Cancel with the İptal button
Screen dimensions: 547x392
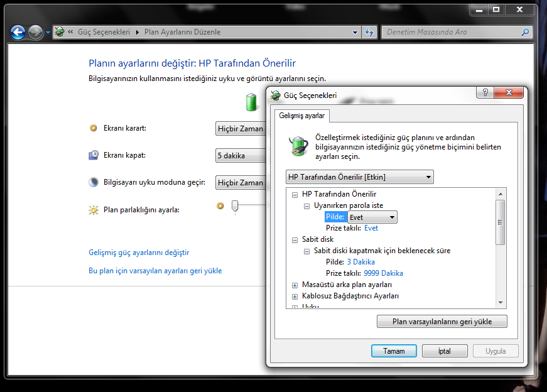(445, 351)
